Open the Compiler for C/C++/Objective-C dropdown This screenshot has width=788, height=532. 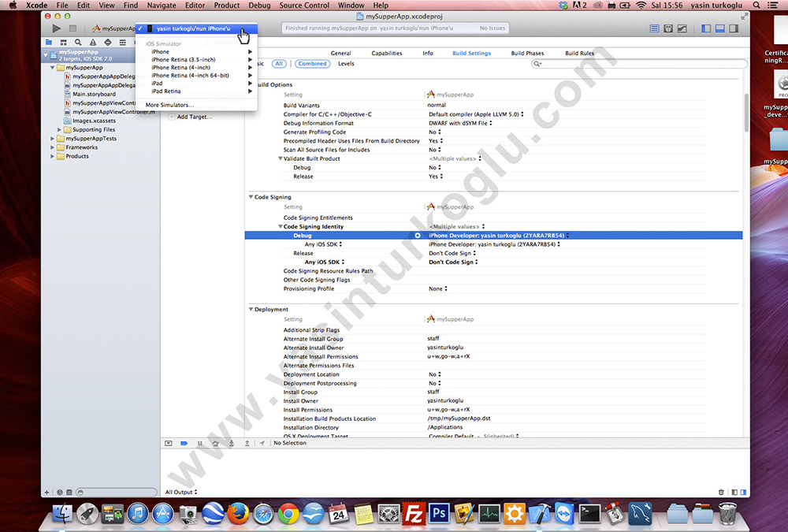476,114
